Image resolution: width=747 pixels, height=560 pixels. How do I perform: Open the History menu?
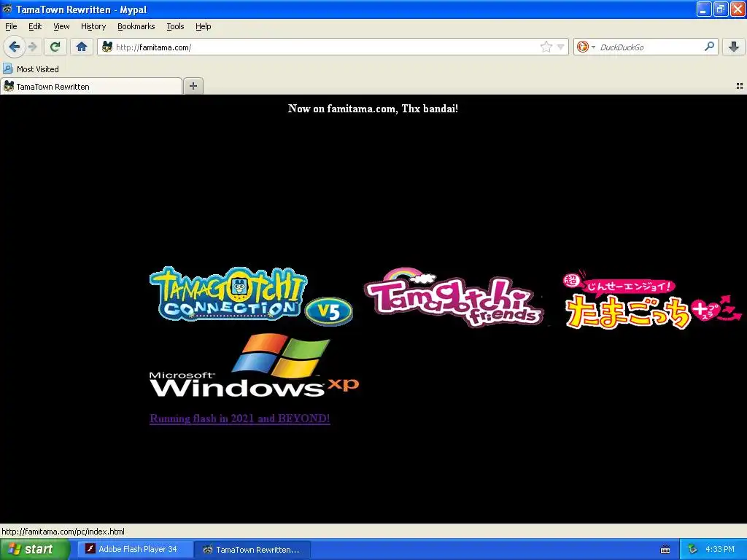coord(93,26)
